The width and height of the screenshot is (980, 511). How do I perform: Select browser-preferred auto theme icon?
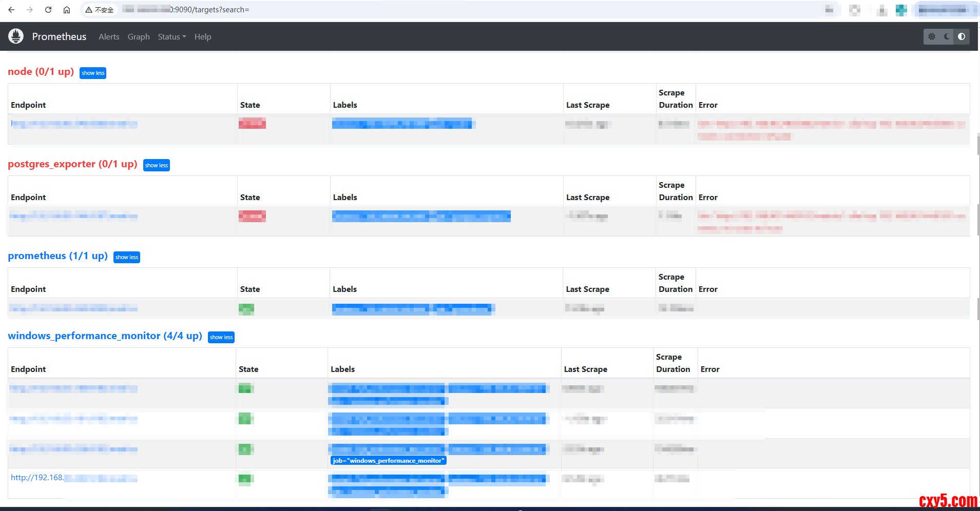(x=962, y=36)
